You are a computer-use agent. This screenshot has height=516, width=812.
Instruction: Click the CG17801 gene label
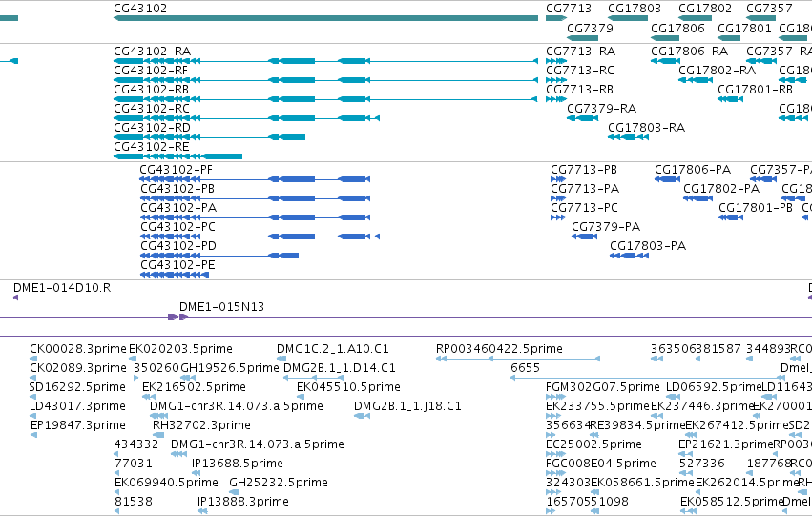pyautogui.click(x=744, y=28)
